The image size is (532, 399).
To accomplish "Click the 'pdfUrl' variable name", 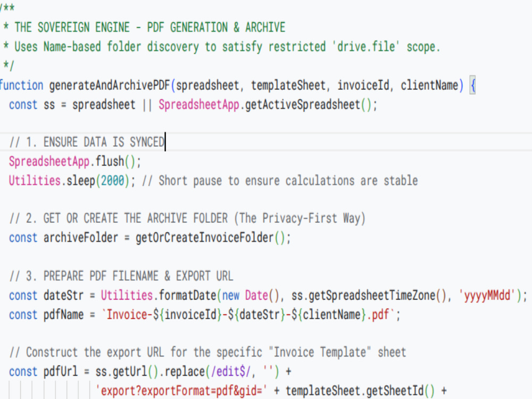I will tap(61, 372).
